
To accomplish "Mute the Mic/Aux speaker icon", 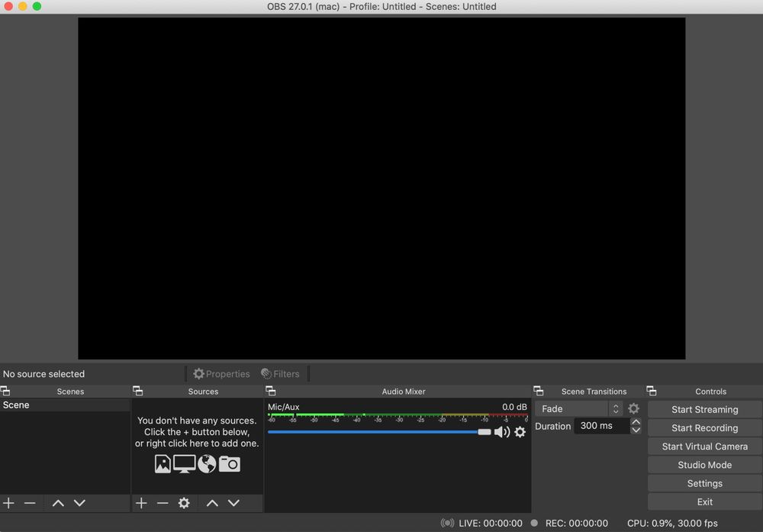I will coord(503,431).
